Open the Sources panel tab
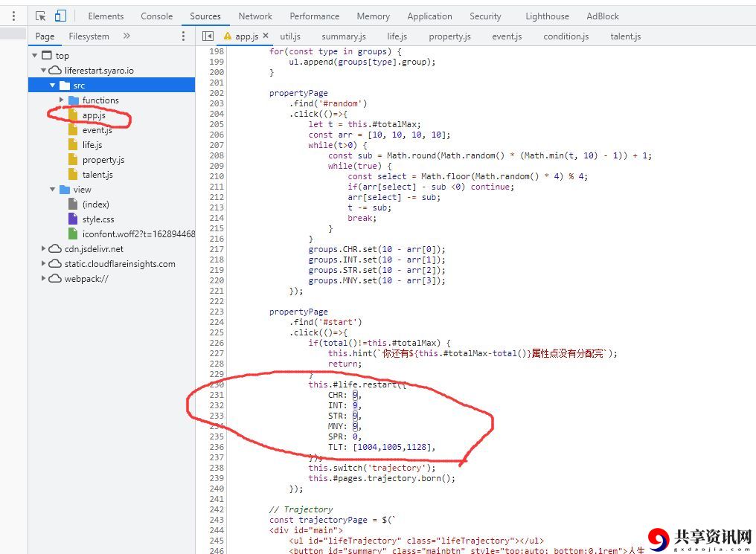Screen dimensions: 756x554 [205, 16]
